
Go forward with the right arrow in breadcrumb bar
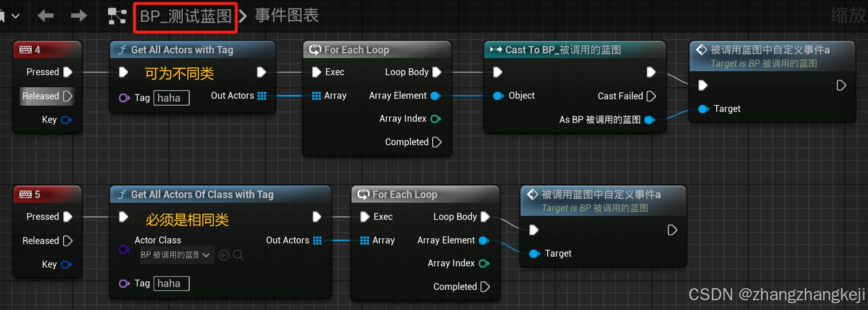[x=79, y=15]
